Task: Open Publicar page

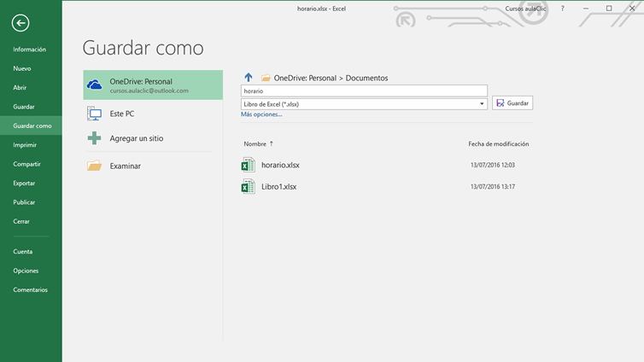Action: [x=31, y=202]
